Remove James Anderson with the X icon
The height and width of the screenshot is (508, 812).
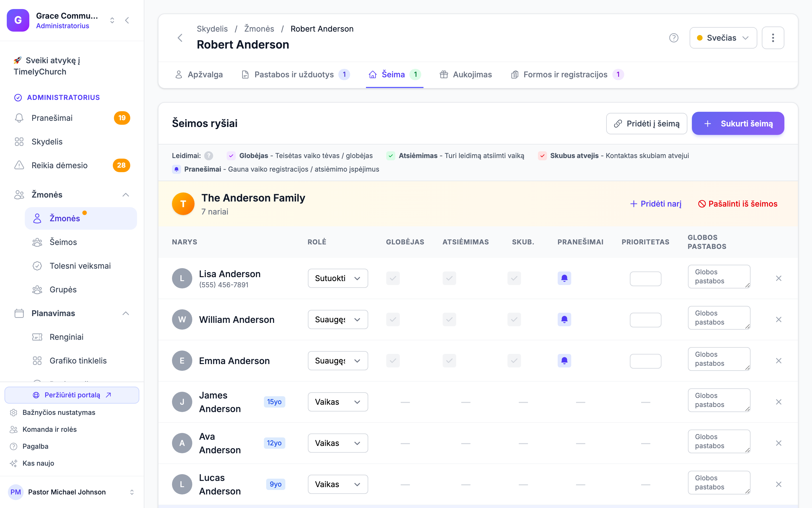tap(779, 402)
